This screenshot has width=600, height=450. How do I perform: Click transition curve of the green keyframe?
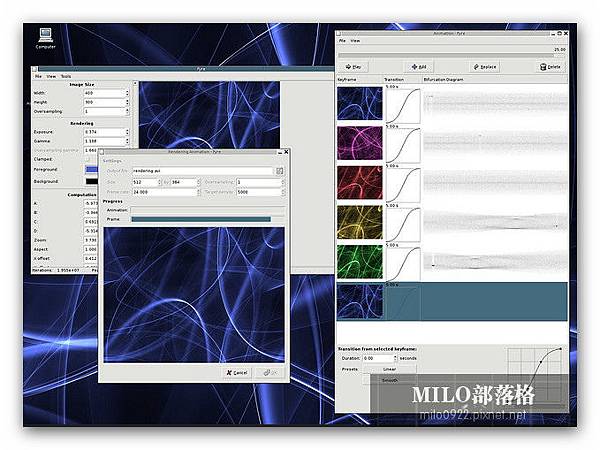tap(403, 264)
